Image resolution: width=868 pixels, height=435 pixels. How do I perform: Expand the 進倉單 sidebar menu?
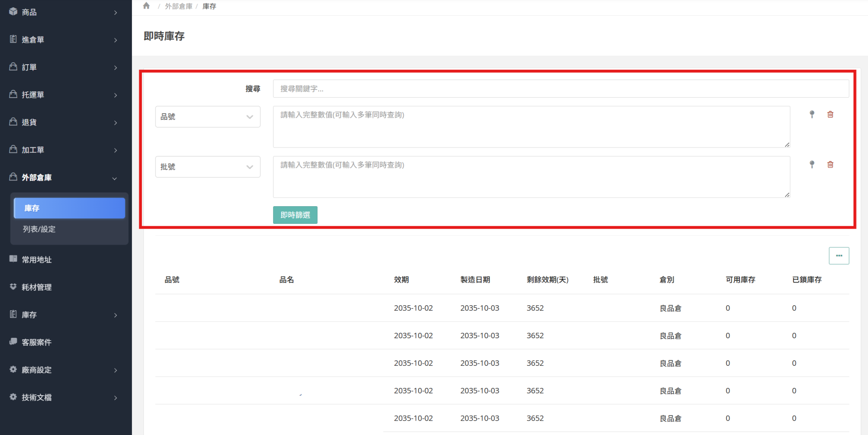tap(63, 40)
